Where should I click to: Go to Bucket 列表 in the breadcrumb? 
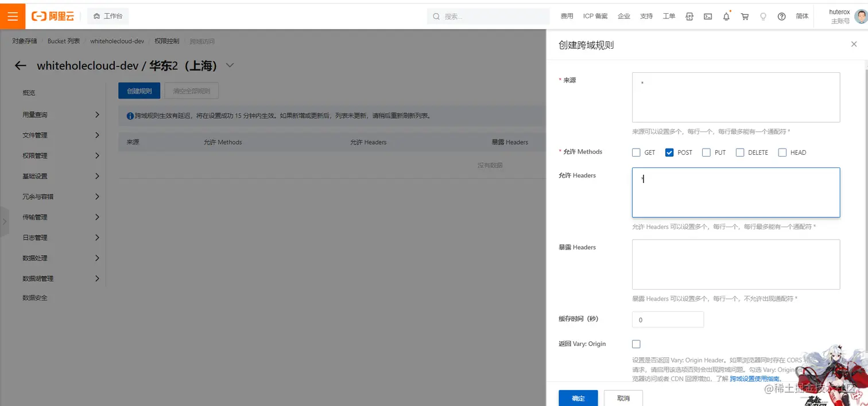(x=63, y=41)
